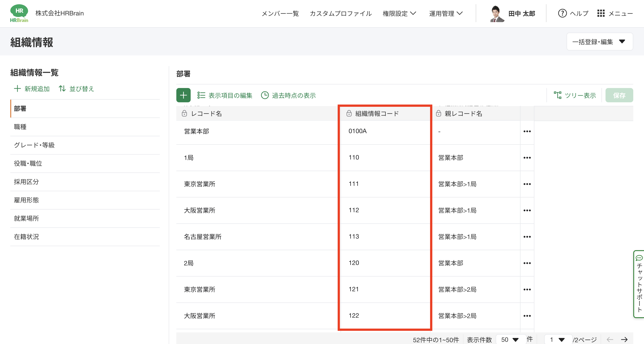Open 表示項目の編集 column editor
Screen dimensions: 644x344
coord(224,95)
